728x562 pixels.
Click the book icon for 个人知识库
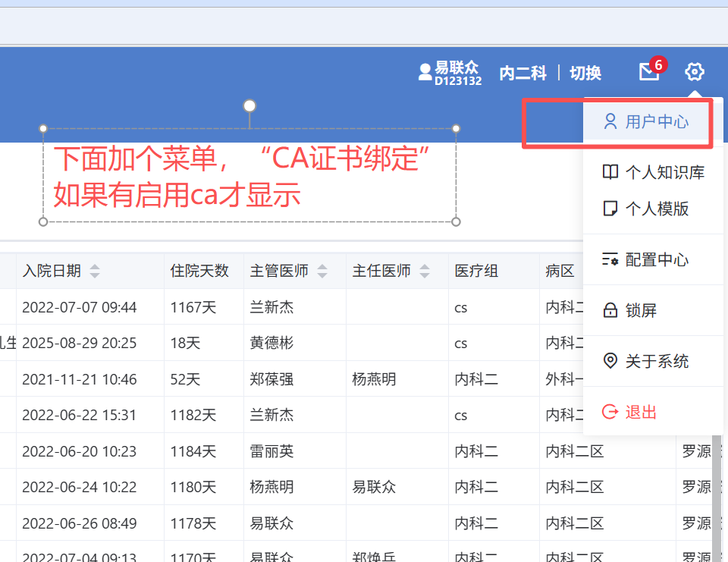click(x=610, y=172)
